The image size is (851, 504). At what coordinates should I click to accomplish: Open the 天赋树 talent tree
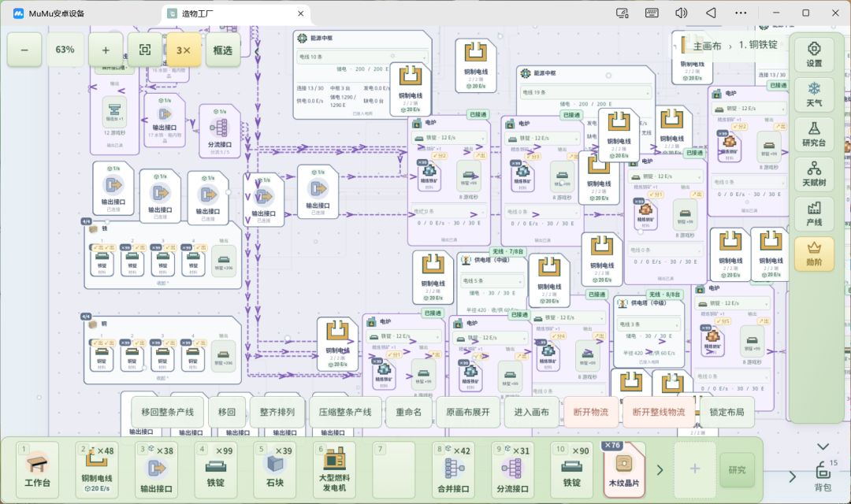point(813,173)
